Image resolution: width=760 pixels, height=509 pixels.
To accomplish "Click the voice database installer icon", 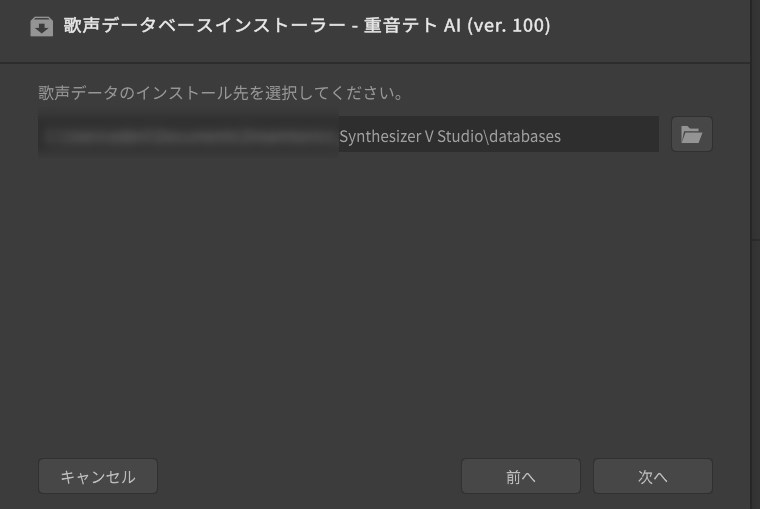I will [x=41, y=26].
